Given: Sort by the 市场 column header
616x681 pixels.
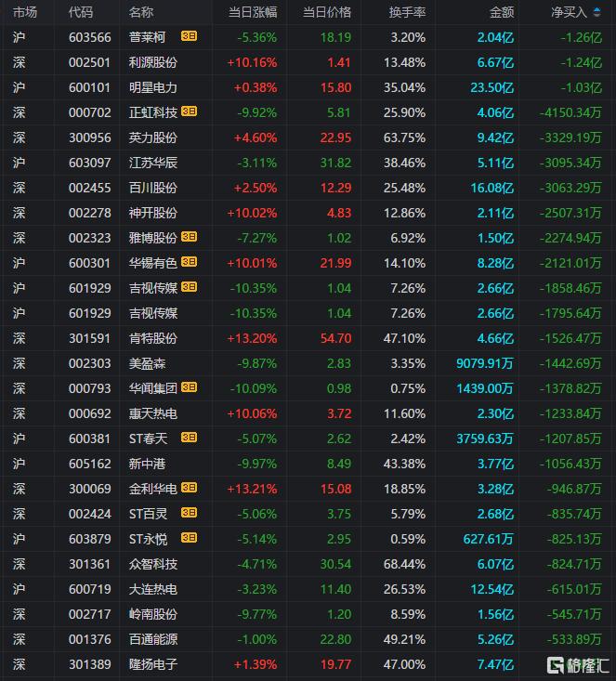Looking at the screenshot, I should (x=25, y=12).
